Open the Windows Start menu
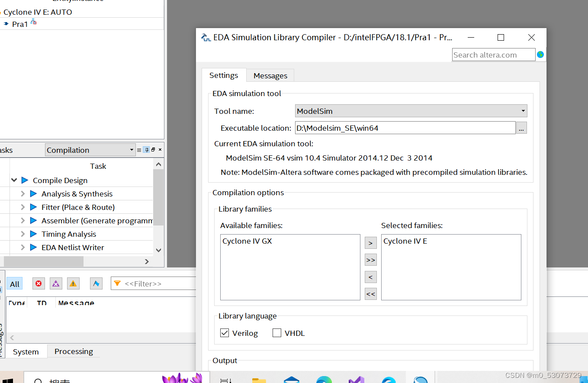The height and width of the screenshot is (383, 588). 7,380
